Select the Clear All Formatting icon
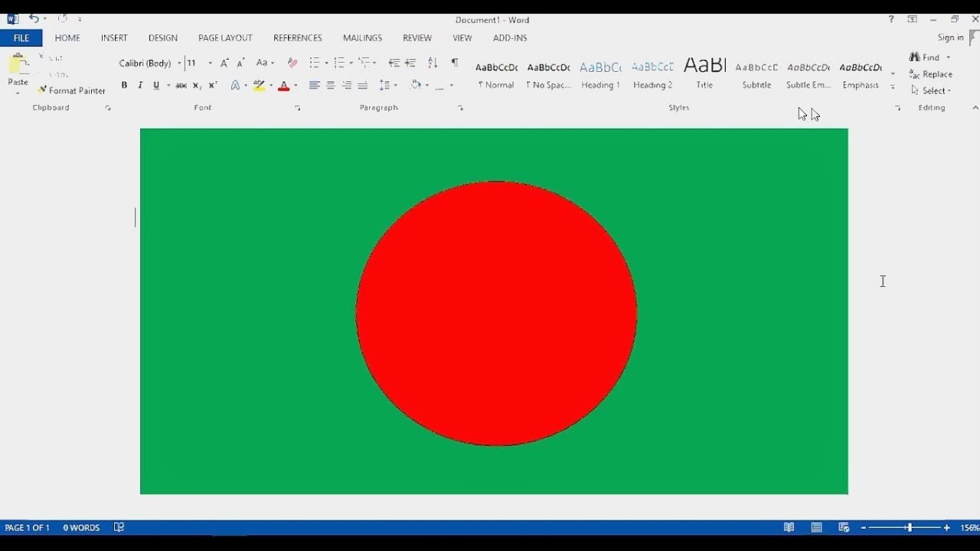The image size is (980, 551). tap(291, 62)
